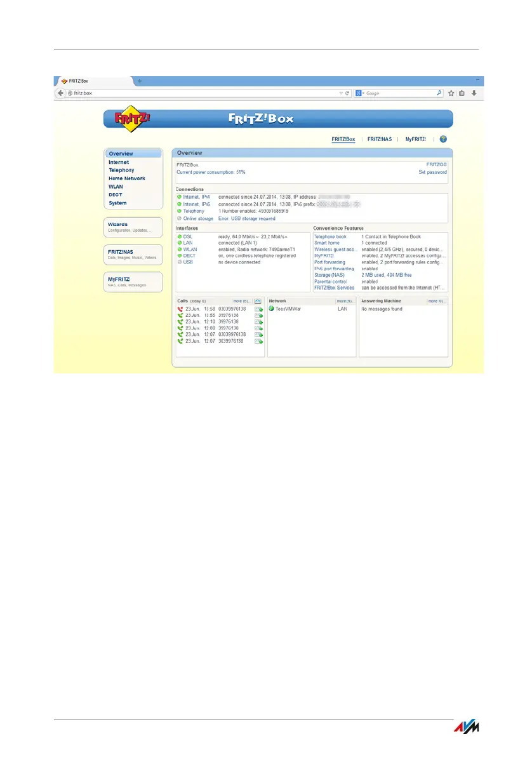Bookmark page with the star icon
This screenshot has width=532, height=757.
click(x=451, y=93)
